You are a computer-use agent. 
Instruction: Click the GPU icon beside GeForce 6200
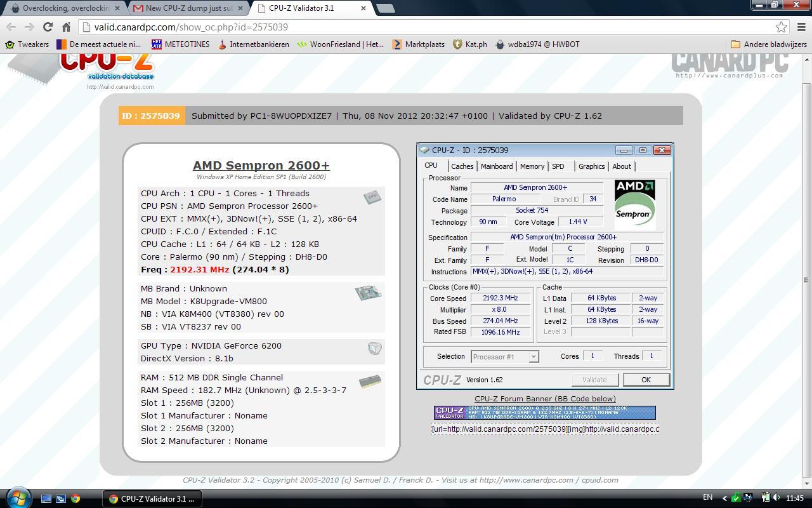pos(374,348)
